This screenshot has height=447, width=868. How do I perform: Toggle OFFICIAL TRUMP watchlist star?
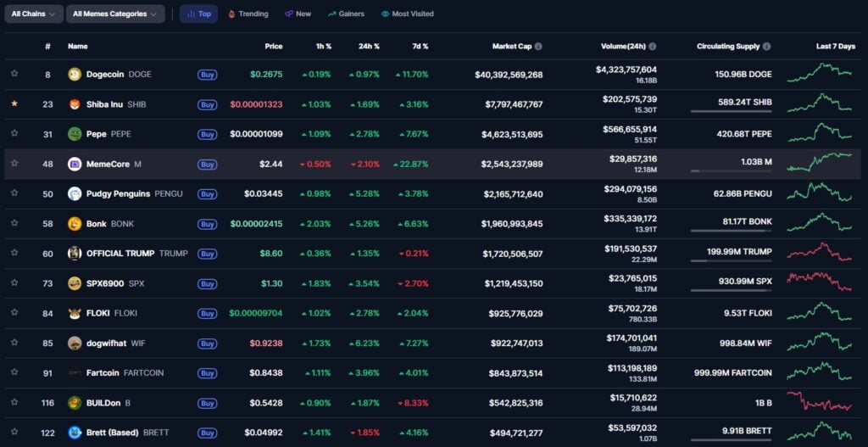[14, 253]
